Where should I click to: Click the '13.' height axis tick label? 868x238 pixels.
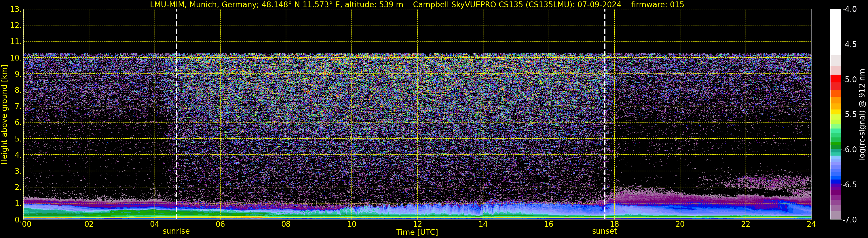(16, 10)
